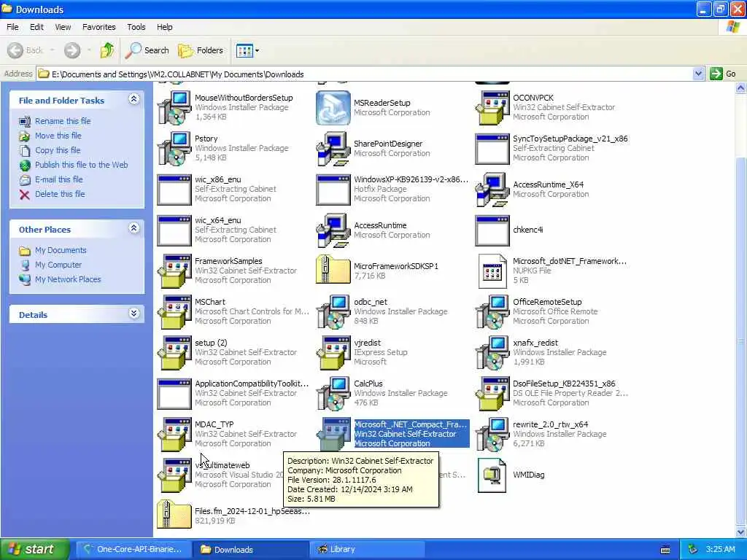This screenshot has height=560, width=747.
Task: Click the Back navigation button
Action: click(25, 50)
